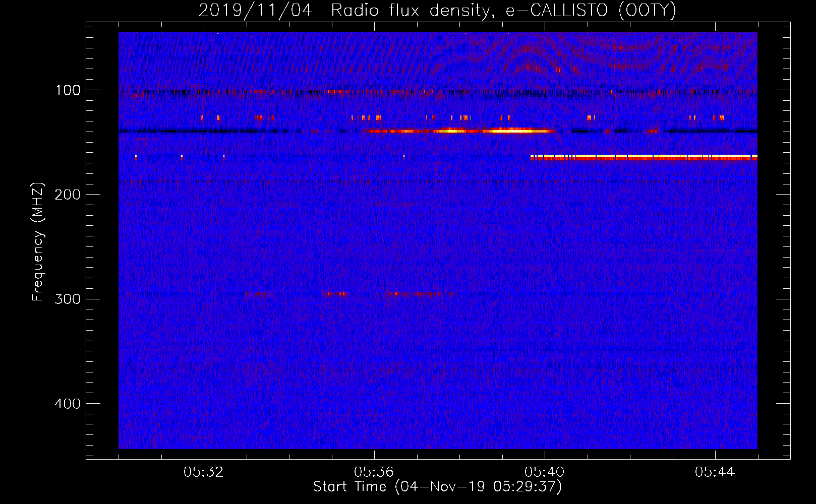The height and width of the screenshot is (504, 816).
Task: Click the 05:32 time tick label
Action: point(204,472)
